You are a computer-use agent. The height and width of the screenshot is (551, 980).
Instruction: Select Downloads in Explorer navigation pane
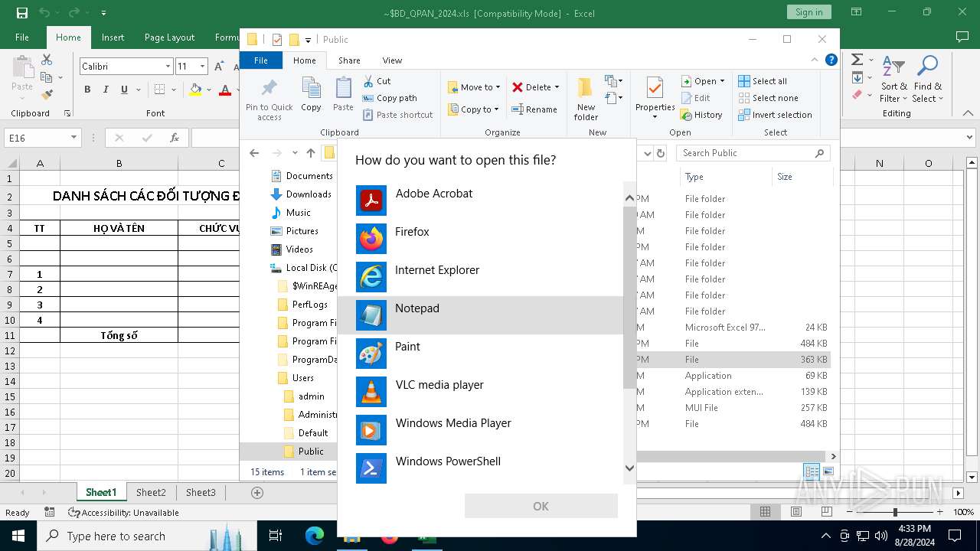pos(309,194)
